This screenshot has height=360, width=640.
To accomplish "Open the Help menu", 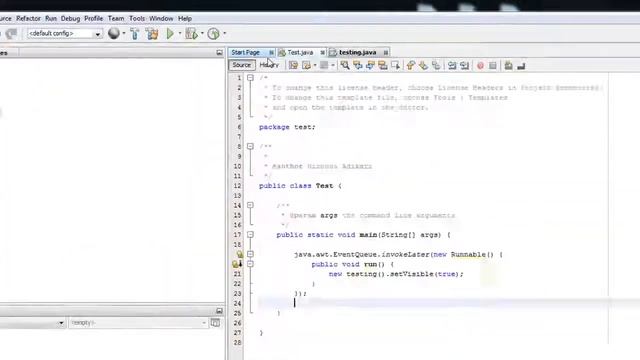I will point(185,18).
